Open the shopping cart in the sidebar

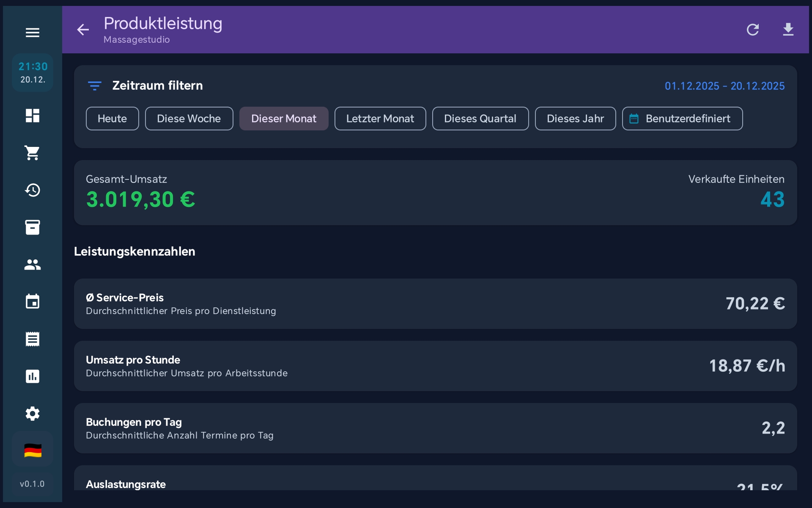click(x=33, y=153)
